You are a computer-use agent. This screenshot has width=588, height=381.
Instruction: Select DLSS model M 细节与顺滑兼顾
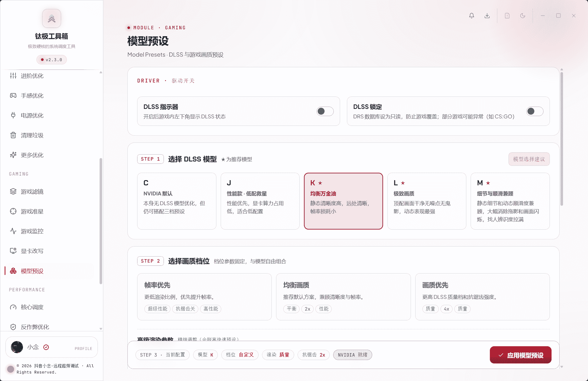tap(510, 201)
